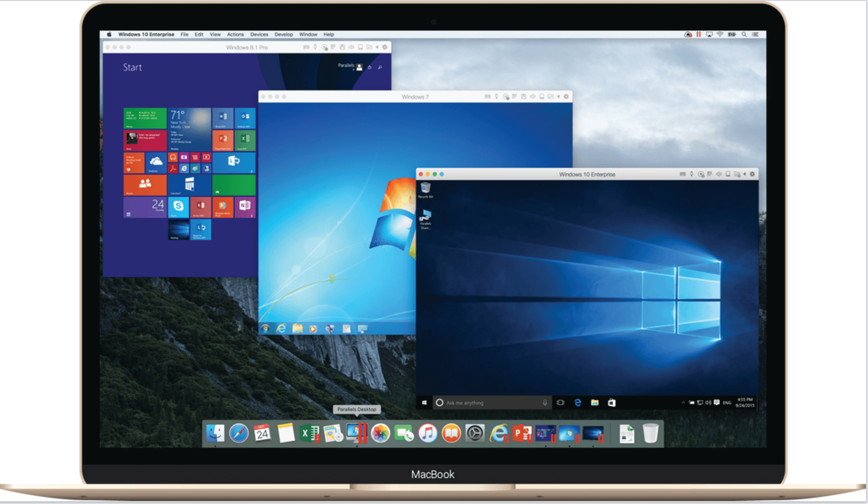Click the Cortana microphone icon

[x=545, y=403]
